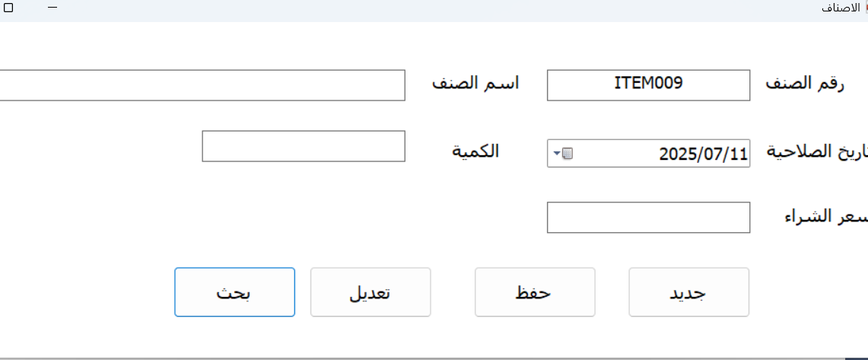Click the Edit (تعديل) button

click(370, 292)
